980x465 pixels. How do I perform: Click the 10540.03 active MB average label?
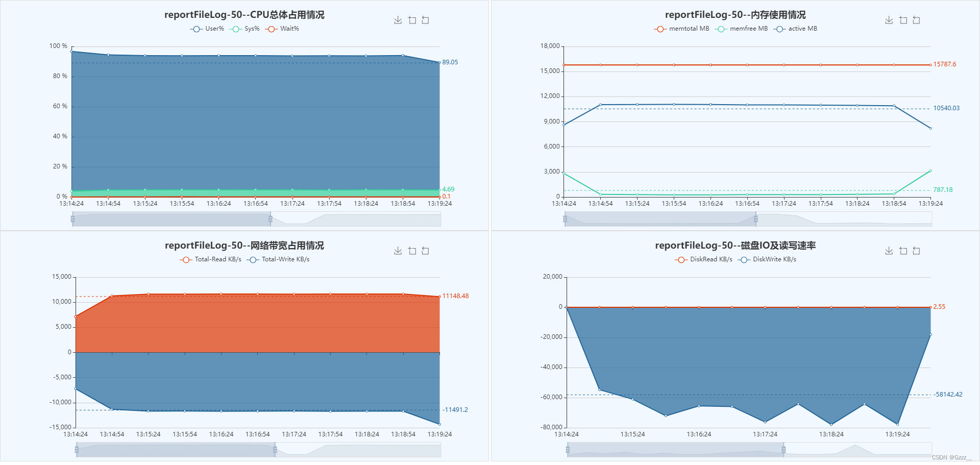pyautogui.click(x=946, y=108)
